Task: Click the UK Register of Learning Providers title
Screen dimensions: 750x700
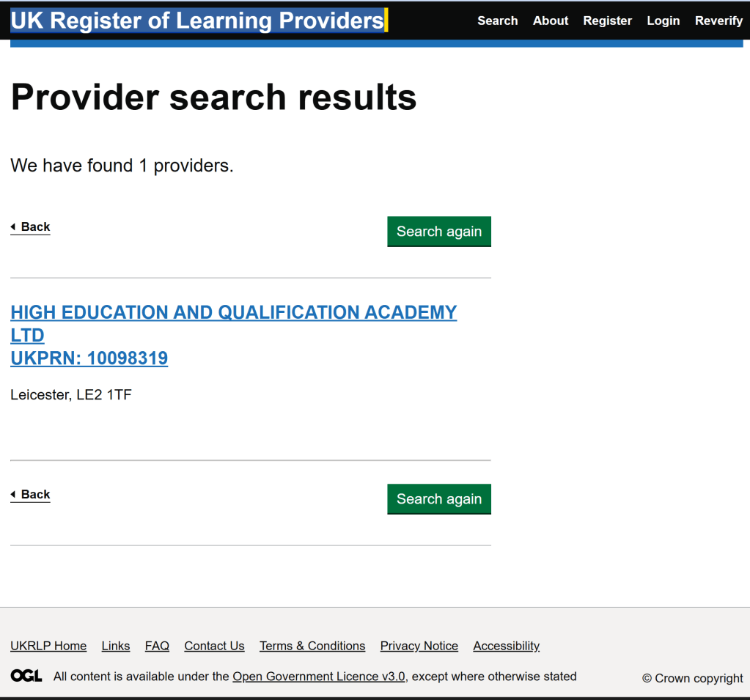Action: pos(196,21)
